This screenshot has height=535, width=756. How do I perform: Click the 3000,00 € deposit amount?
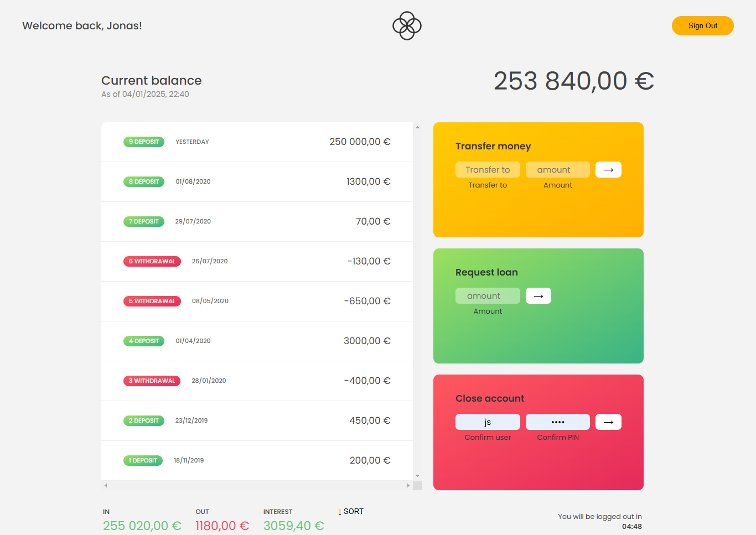click(x=367, y=341)
